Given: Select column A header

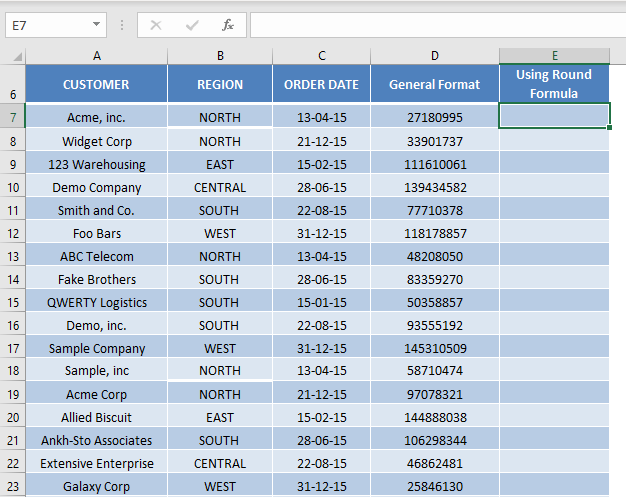Looking at the screenshot, I should click(97, 56).
